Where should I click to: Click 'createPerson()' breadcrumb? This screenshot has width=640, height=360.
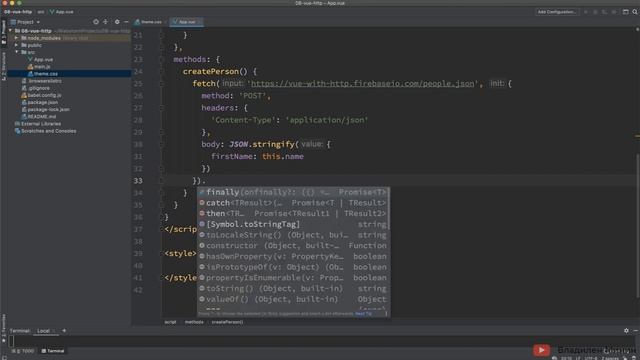coord(227,322)
